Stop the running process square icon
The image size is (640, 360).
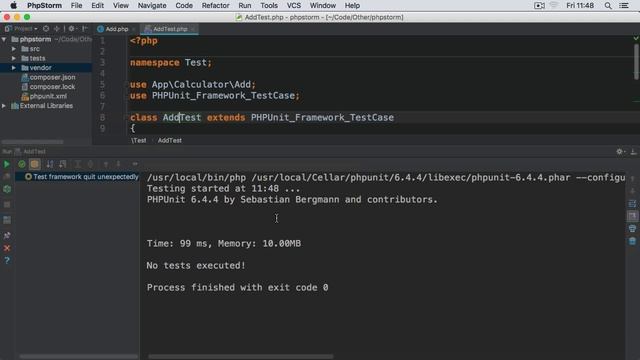(7, 204)
